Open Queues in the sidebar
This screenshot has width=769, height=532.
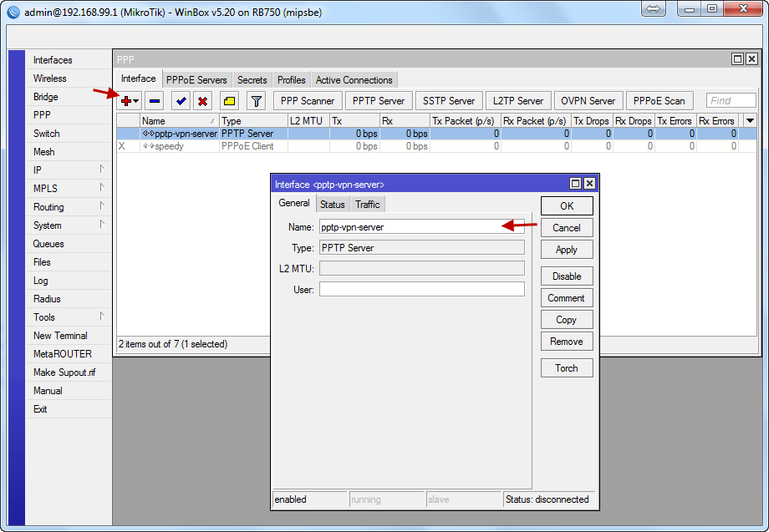tap(68, 244)
